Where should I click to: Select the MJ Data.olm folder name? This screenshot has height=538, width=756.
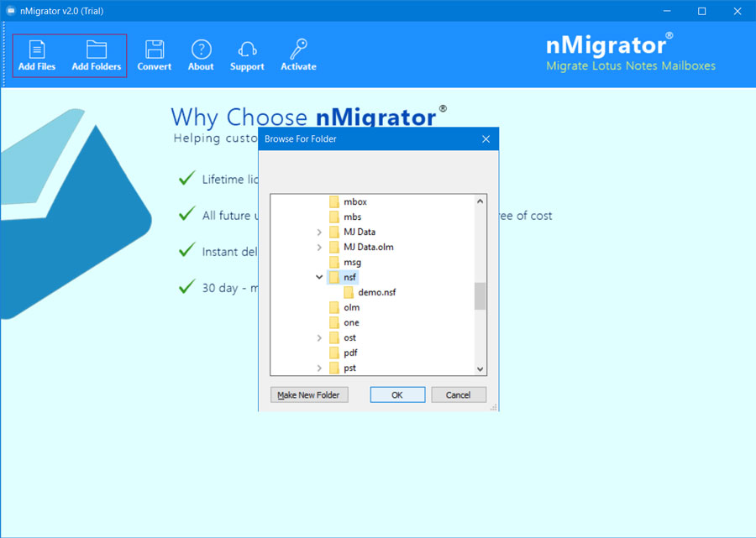[x=369, y=247]
